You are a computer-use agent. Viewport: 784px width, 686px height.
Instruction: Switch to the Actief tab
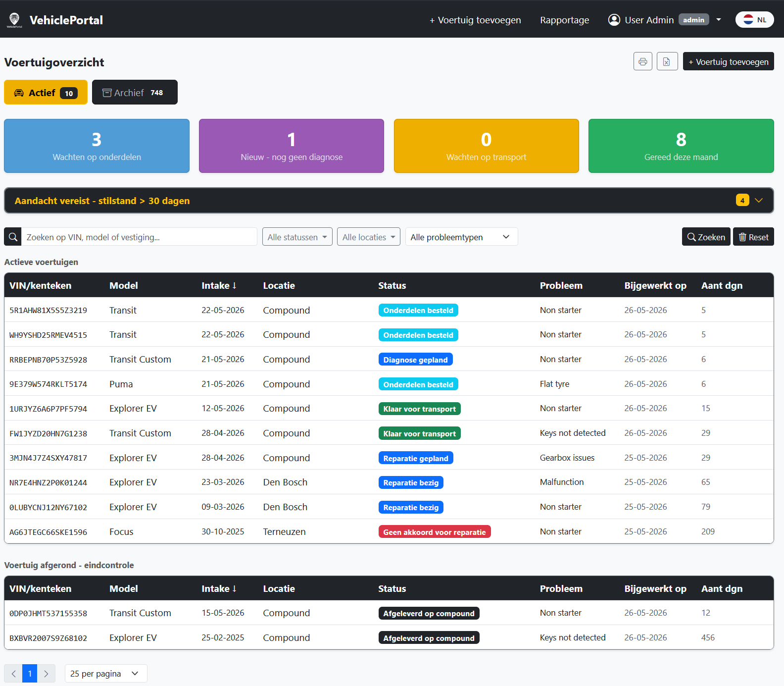point(46,92)
